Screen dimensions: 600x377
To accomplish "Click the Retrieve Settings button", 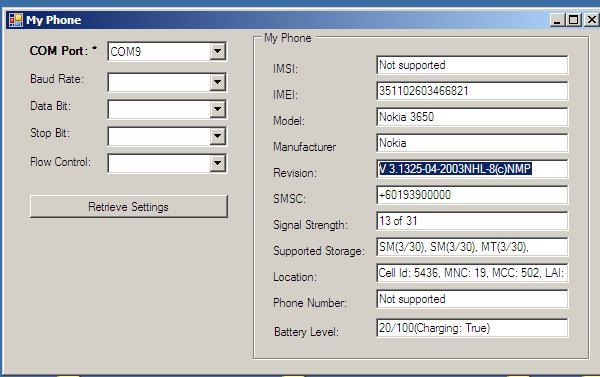I will coord(129,207).
